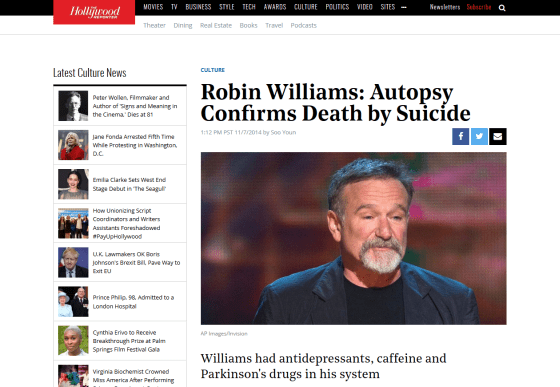The image size is (560, 387).
Task: Open the Travel subsection
Action: coord(274,25)
